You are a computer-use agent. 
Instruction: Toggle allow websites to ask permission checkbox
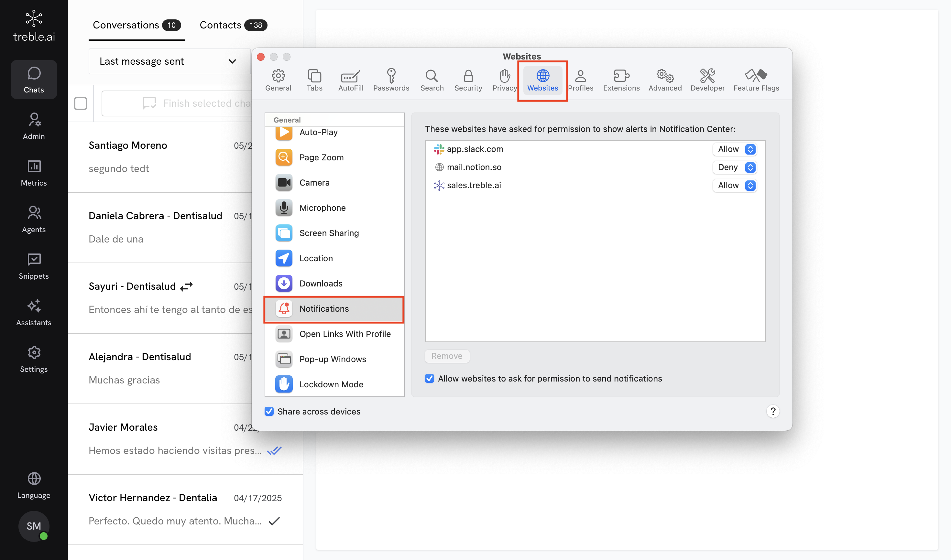(429, 379)
